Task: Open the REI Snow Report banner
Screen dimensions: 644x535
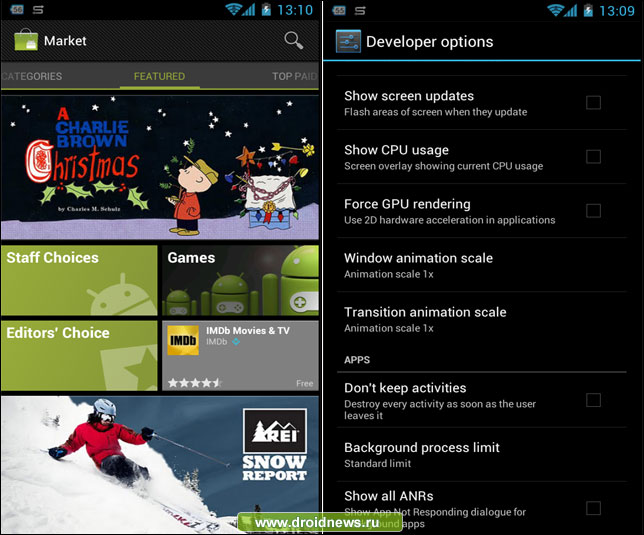Action: tap(160, 464)
